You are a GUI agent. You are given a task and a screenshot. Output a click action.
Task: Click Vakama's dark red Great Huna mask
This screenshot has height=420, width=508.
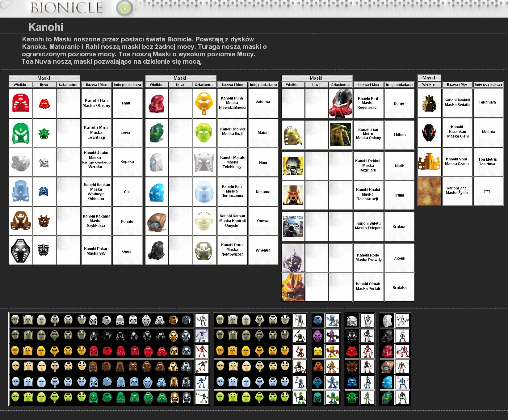pyautogui.click(x=157, y=104)
